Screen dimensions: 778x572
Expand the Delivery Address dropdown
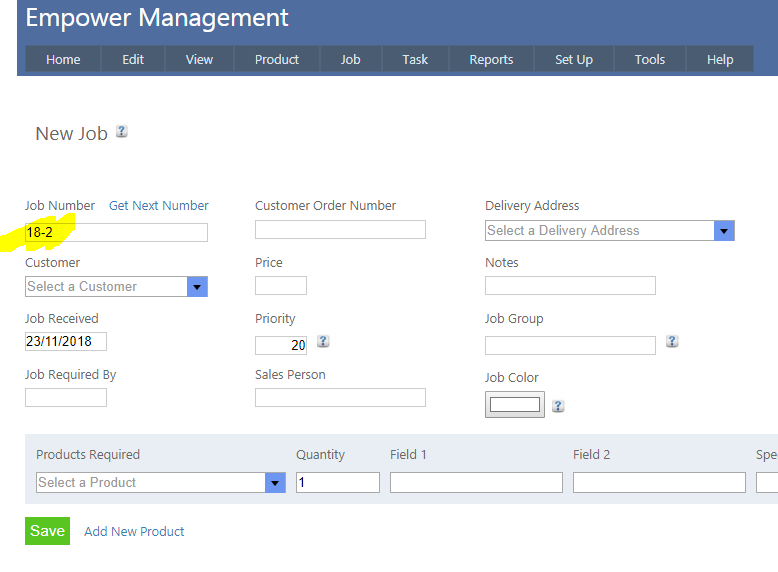point(724,231)
